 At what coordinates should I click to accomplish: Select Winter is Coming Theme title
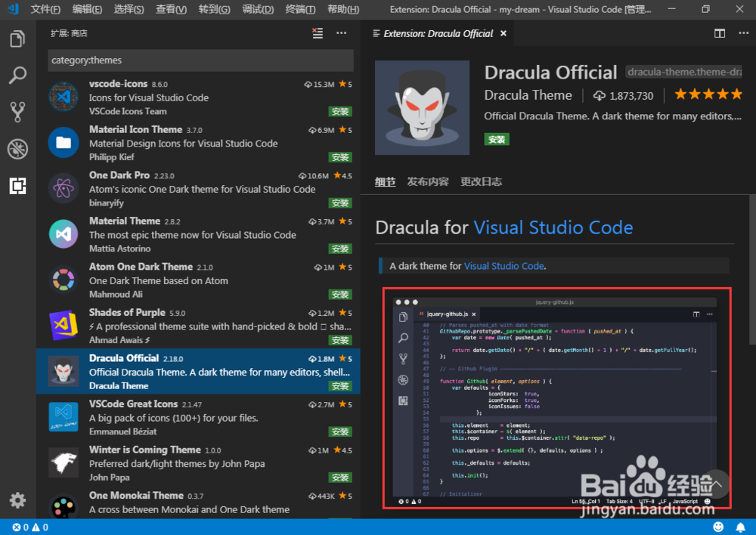tap(144, 450)
